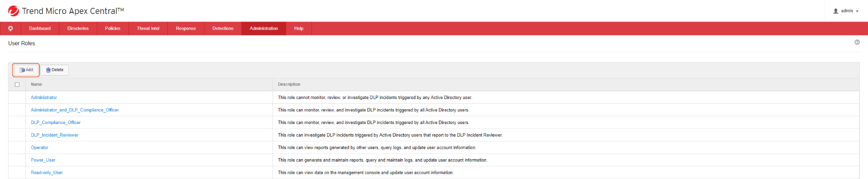Click the Delete role button

point(55,70)
